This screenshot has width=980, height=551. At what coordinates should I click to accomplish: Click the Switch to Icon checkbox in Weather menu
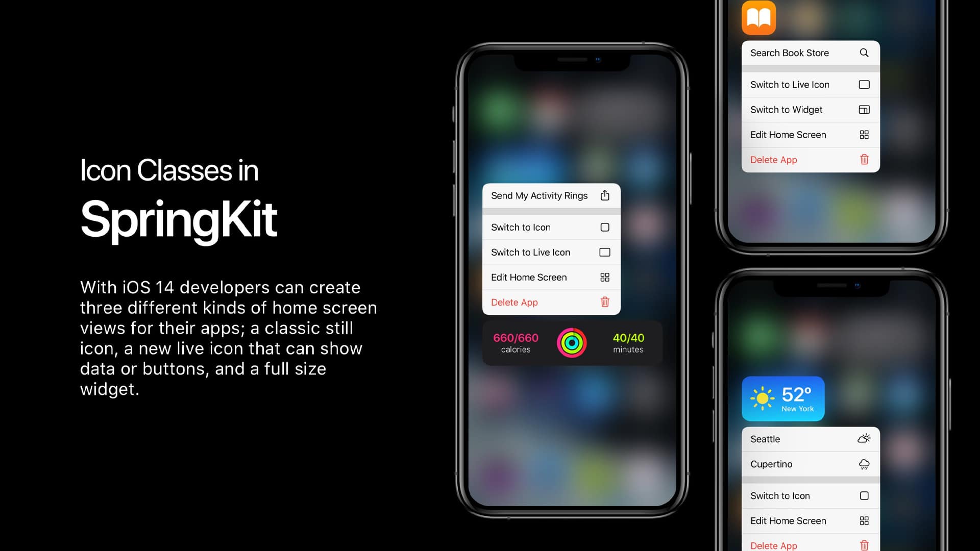[863, 496]
